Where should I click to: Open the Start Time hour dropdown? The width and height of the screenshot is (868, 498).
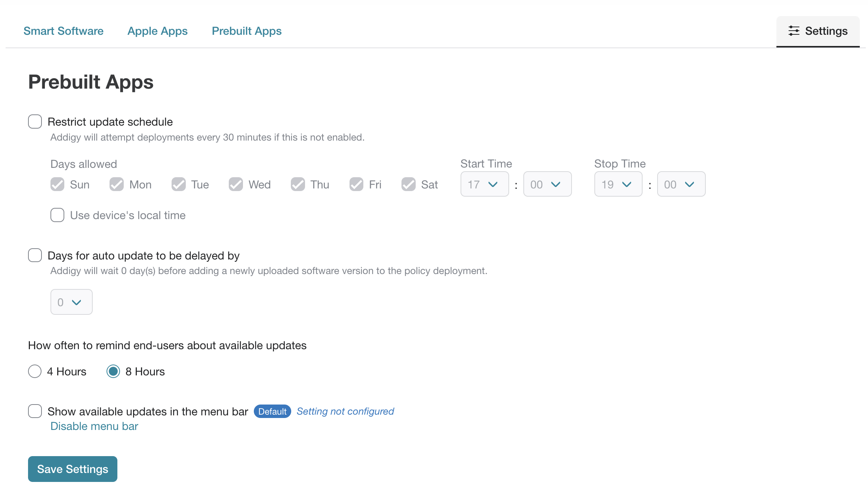pos(484,184)
